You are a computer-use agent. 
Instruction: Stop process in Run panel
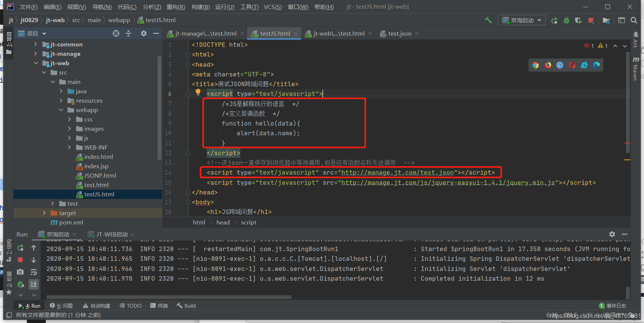tap(20, 260)
